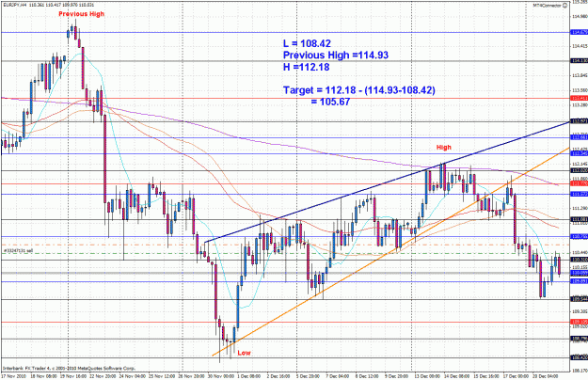This screenshot has width=588, height=380.
Task: Click the red 109.125 price tag
Action: click(x=579, y=322)
